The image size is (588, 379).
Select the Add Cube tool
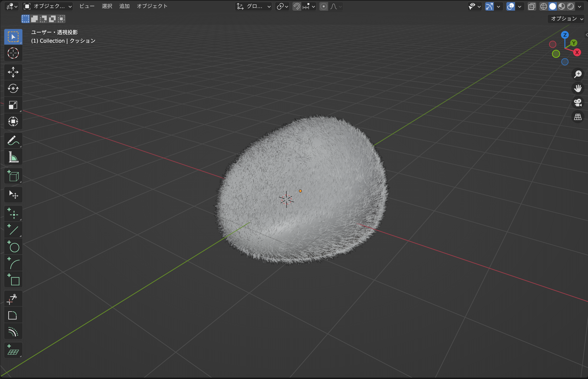click(x=13, y=176)
